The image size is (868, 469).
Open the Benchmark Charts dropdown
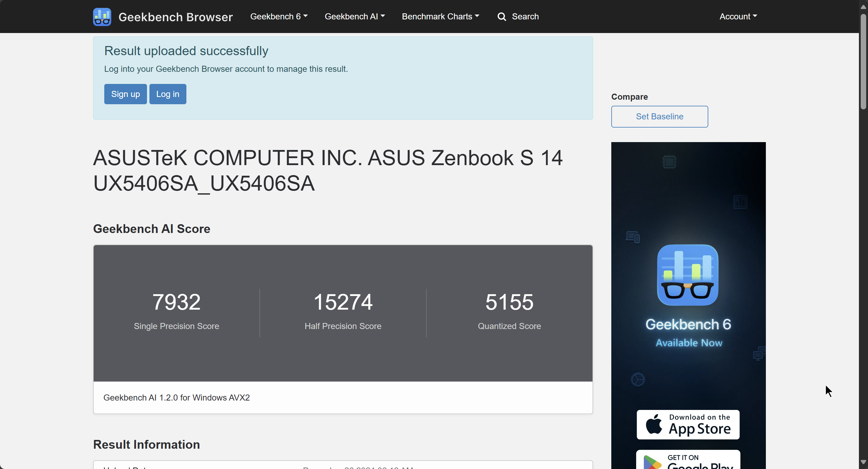pyautogui.click(x=440, y=16)
